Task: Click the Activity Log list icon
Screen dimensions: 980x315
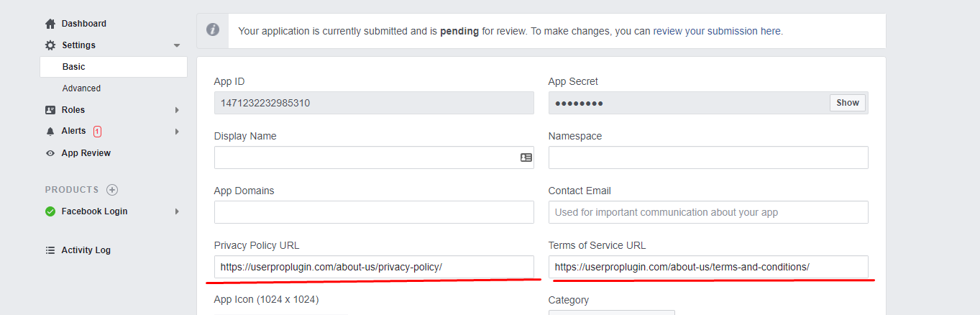Action: tap(50, 250)
